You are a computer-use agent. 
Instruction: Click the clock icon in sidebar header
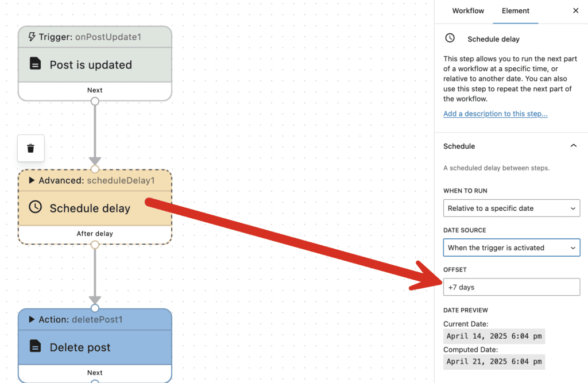tap(450, 38)
